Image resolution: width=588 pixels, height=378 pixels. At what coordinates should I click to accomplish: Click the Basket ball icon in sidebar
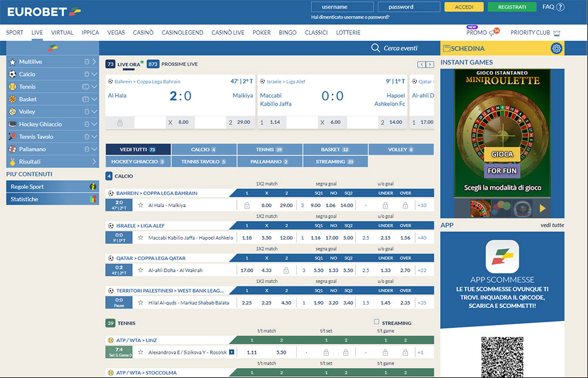pos(12,99)
